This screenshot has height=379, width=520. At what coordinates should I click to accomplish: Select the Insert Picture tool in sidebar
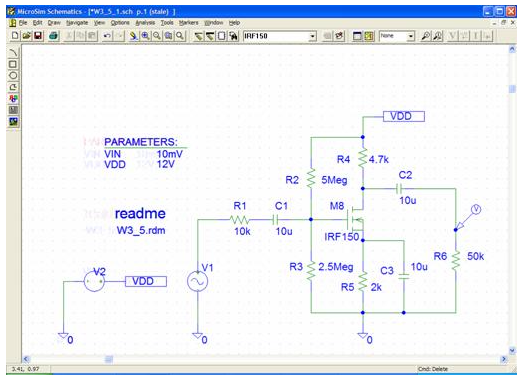point(13,122)
